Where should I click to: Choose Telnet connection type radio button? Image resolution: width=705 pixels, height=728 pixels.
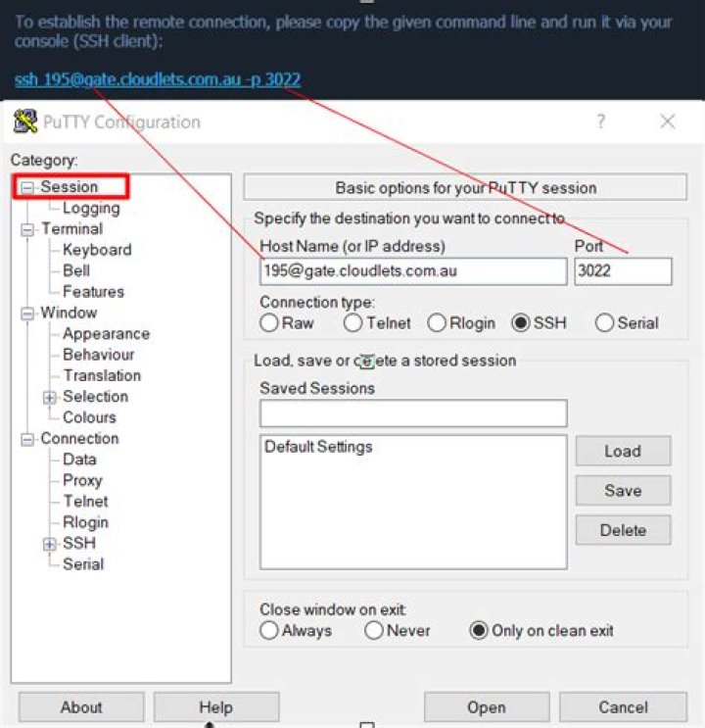[353, 323]
